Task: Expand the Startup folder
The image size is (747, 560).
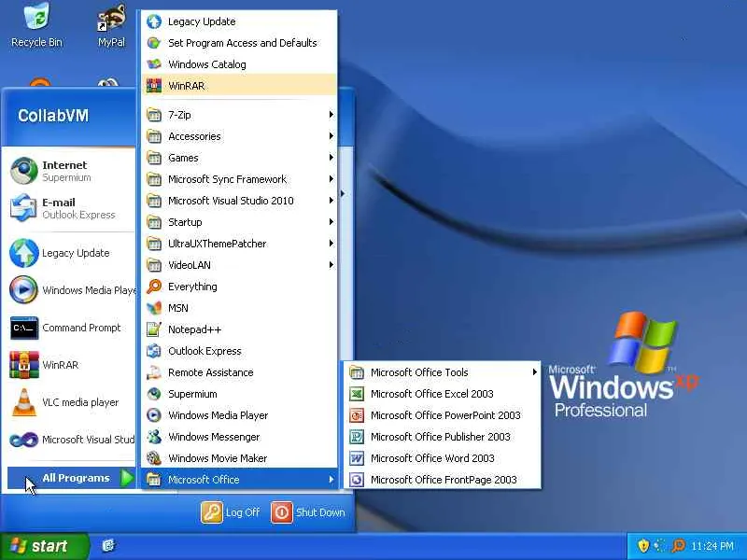Action: pos(239,222)
